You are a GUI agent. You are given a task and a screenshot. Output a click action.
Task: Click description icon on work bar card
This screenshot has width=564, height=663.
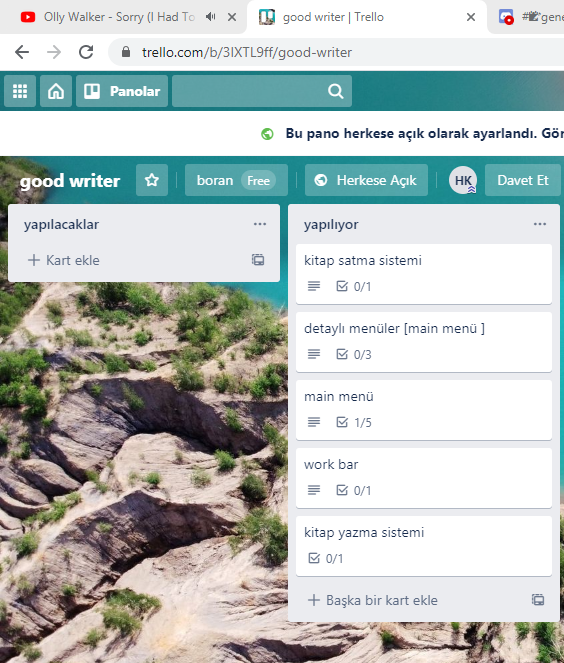(314, 490)
